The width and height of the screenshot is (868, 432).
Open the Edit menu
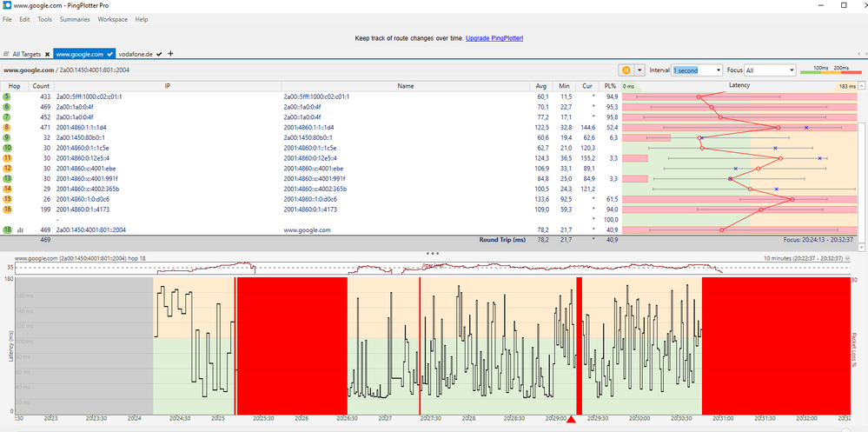tap(24, 19)
